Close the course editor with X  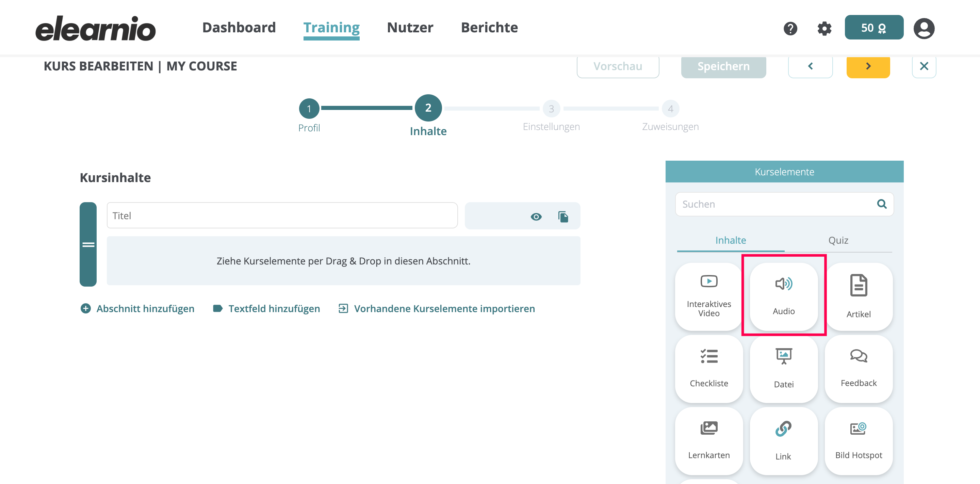pos(924,67)
